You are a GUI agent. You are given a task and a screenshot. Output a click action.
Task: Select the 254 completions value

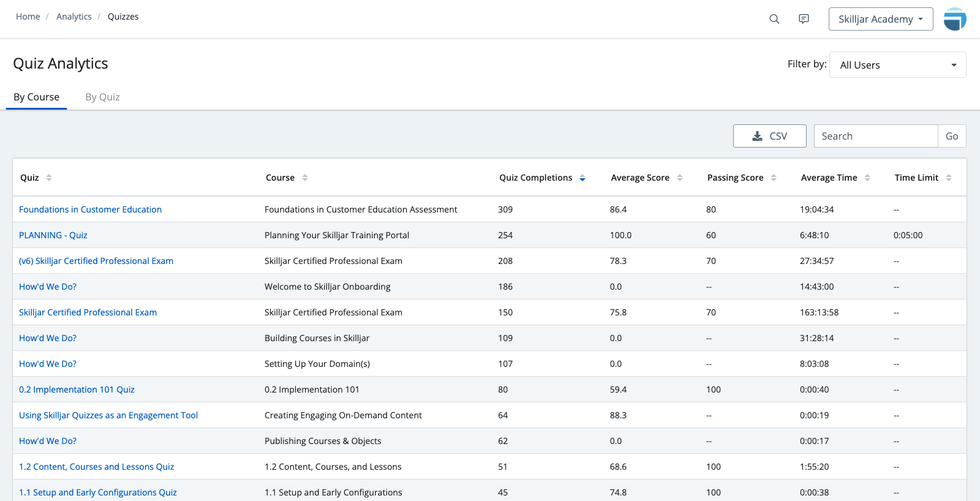505,235
